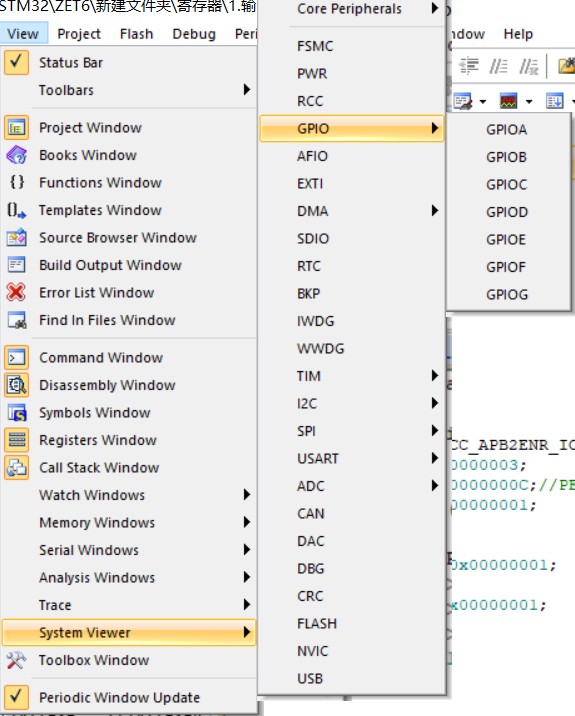Viewport: 575px width, 716px height.
Task: Open the Help menu
Action: pyautogui.click(x=518, y=34)
